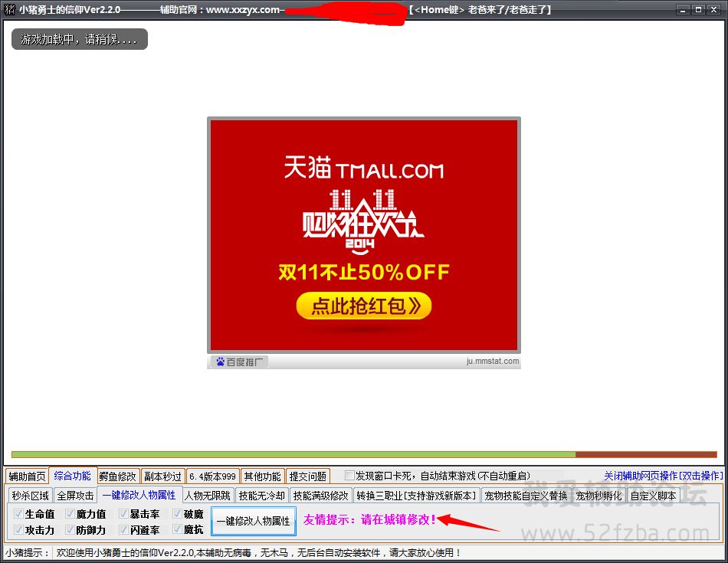Toggle the 生命值 checkbox
Image resolution: width=728 pixels, height=563 pixels.
tap(18, 513)
